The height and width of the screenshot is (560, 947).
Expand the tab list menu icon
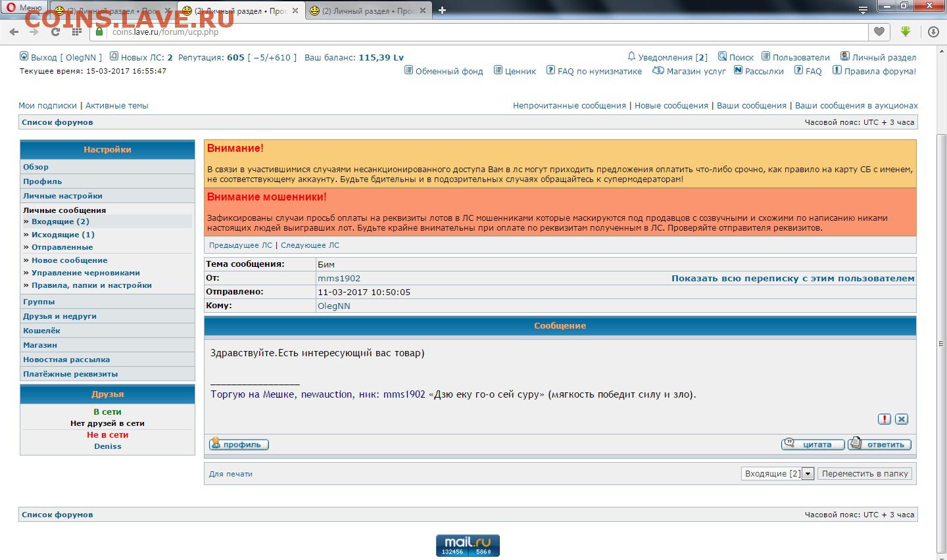click(x=863, y=11)
